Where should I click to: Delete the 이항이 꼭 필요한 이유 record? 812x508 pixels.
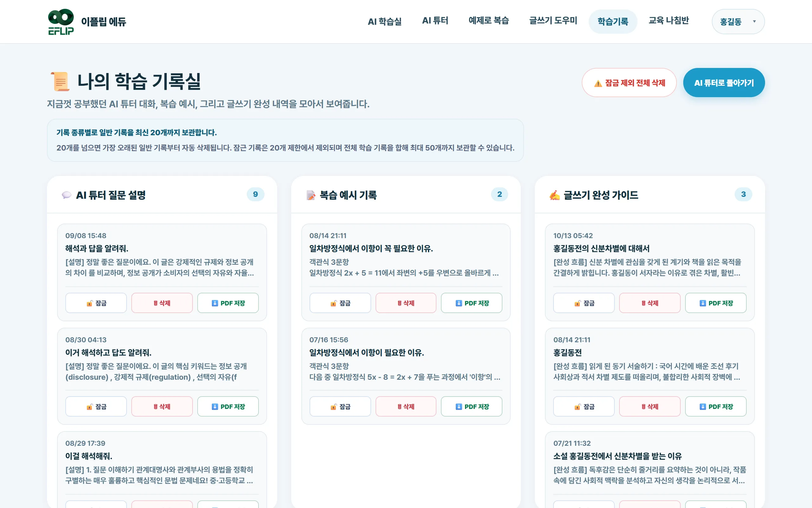click(406, 303)
